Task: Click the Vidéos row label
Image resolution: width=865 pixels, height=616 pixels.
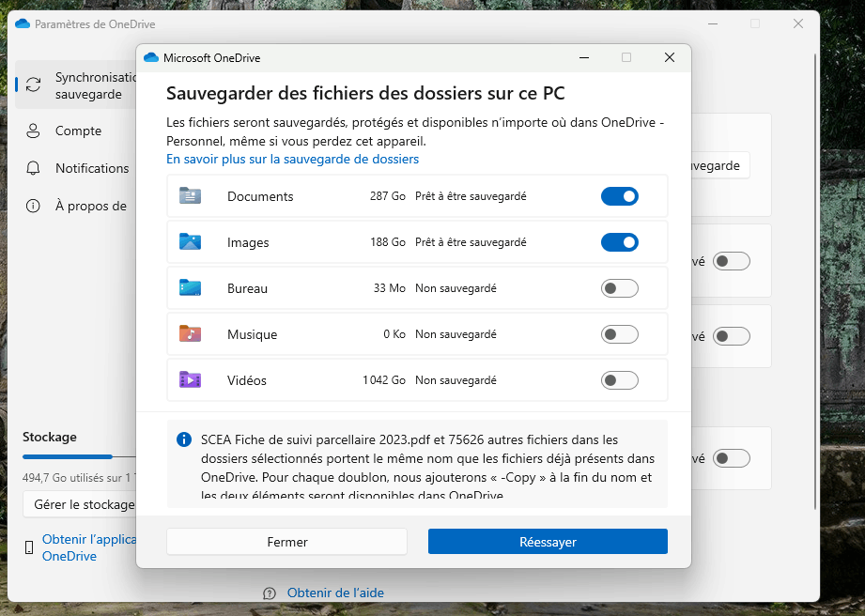Action: 247,380
